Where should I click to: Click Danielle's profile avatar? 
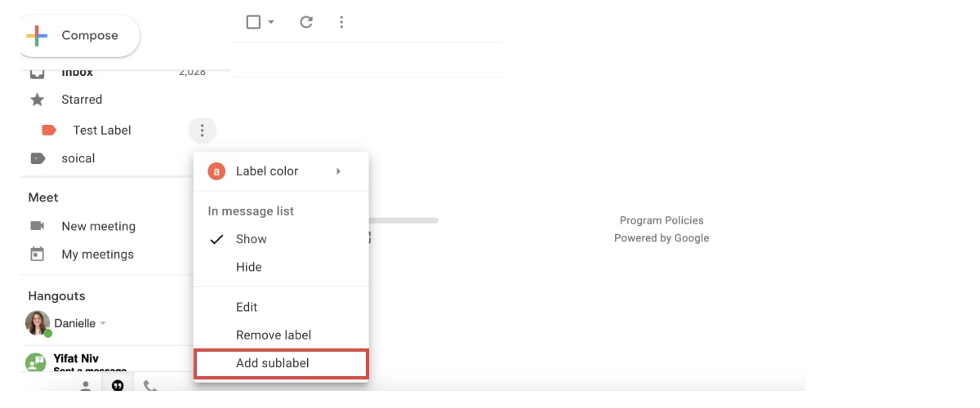[x=38, y=323]
